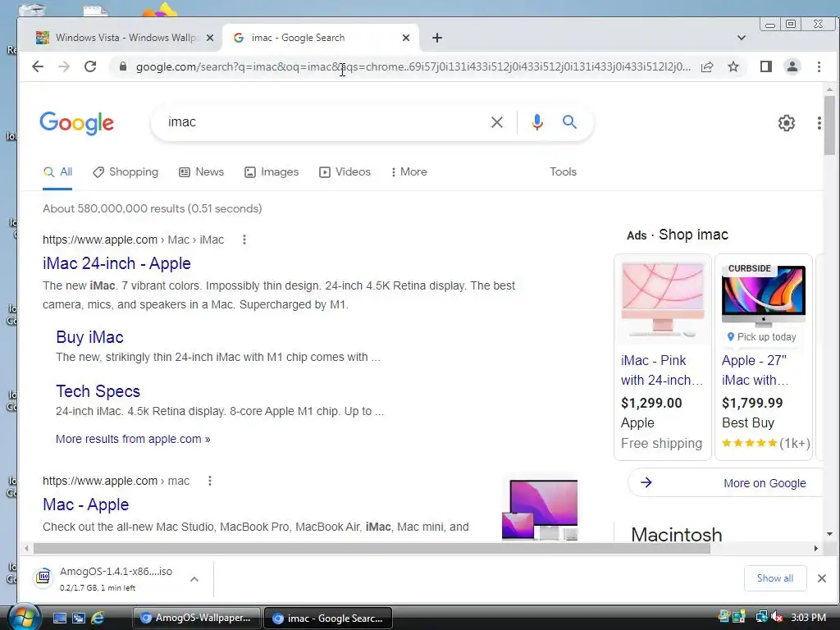Open the Tech Specs sitelink
This screenshot has width=840, height=630.
coord(98,391)
